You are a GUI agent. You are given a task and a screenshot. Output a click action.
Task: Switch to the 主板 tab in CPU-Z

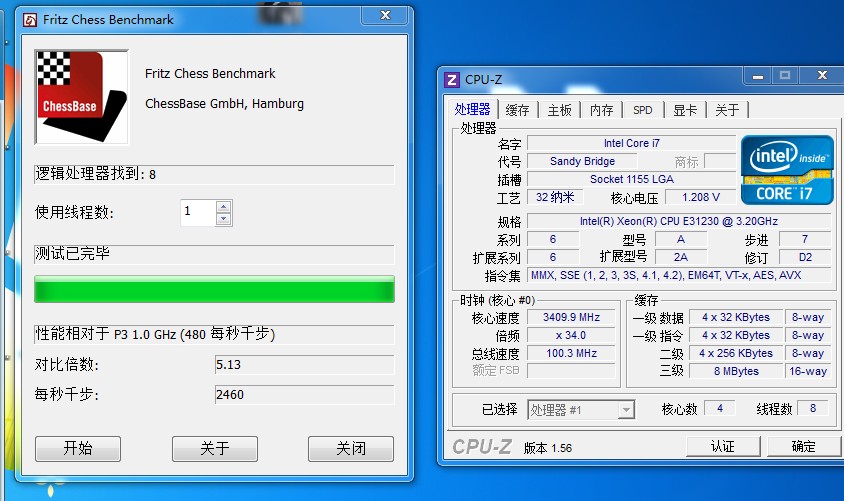[x=559, y=110]
